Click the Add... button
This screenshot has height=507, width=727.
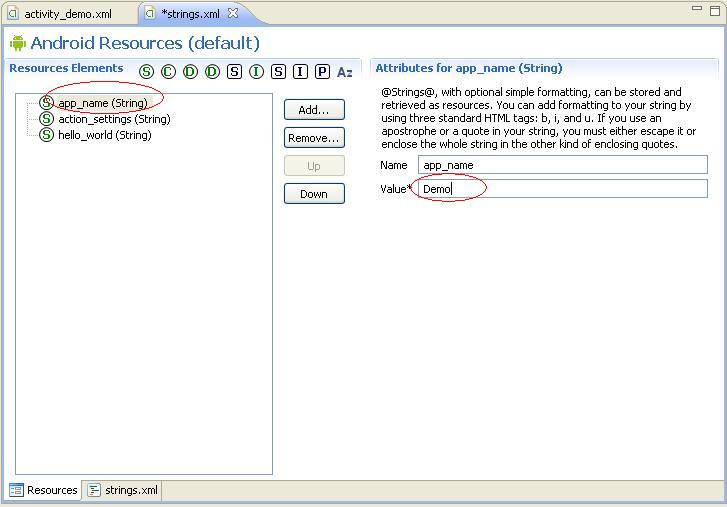tap(314, 110)
